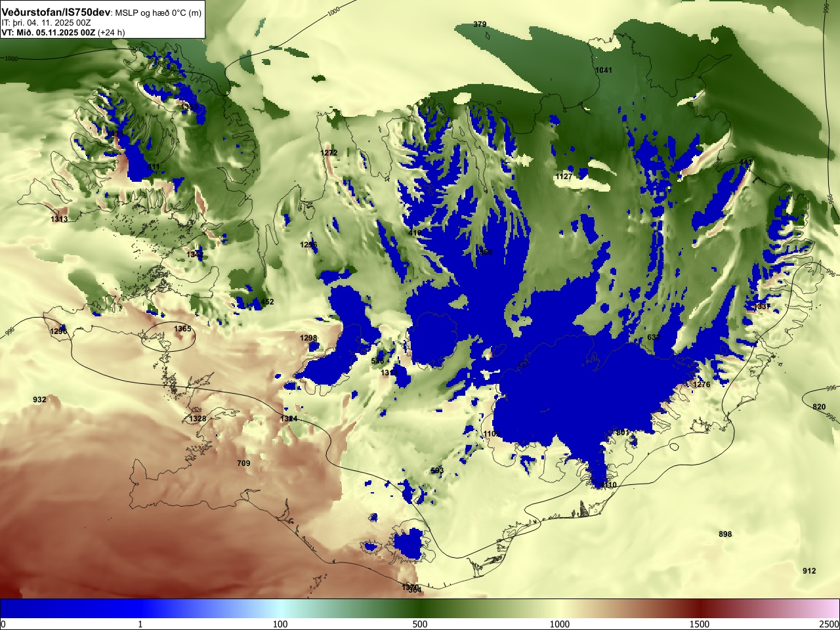Select the height value 631
840x630 pixels.
click(654, 337)
